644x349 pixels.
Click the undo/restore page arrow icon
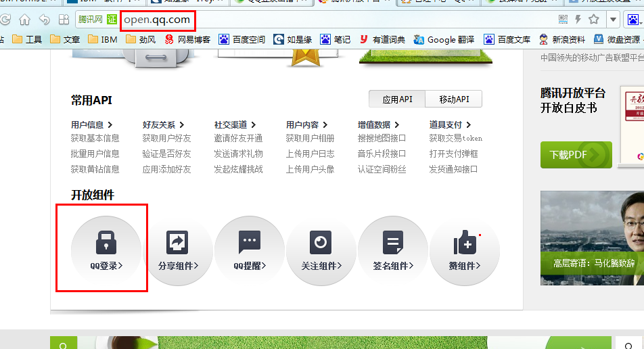pos(45,20)
